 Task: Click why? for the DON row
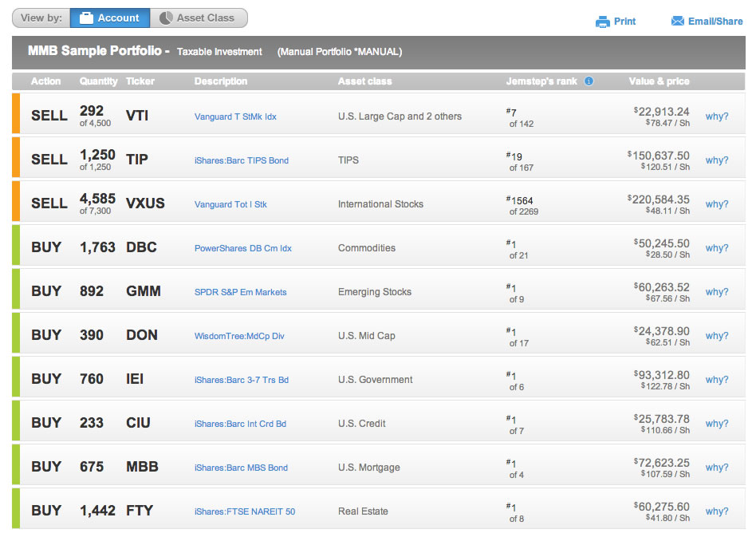(x=717, y=336)
